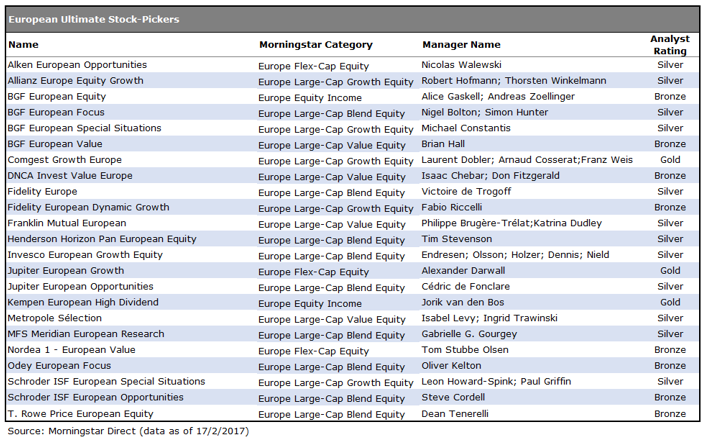Click manager name 'Nicolas Walewski'
Screen dimensions: 708x442
(x=461, y=65)
